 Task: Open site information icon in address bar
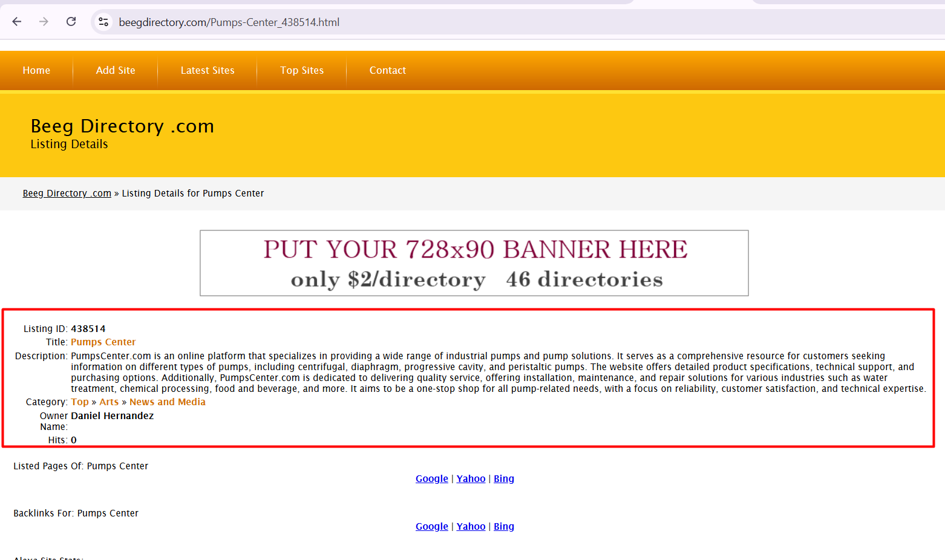coord(103,22)
